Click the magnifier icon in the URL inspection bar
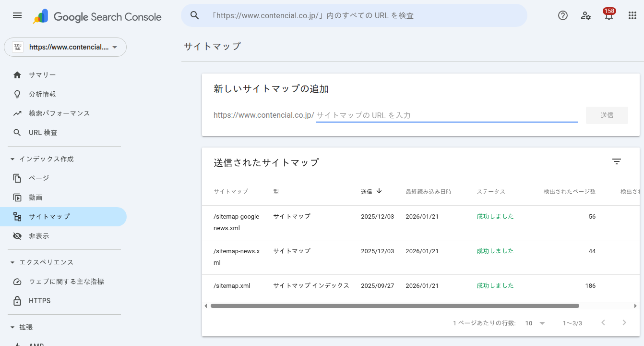 pyautogui.click(x=194, y=15)
